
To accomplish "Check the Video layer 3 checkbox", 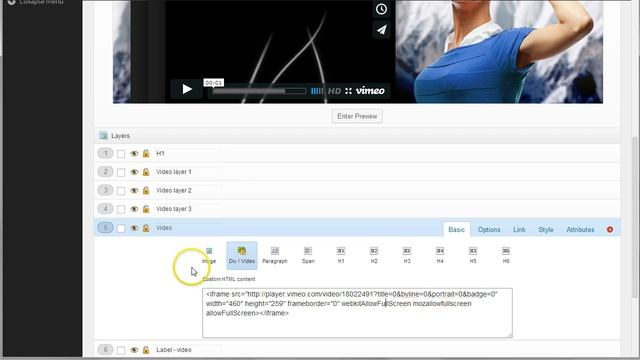I will (x=121, y=209).
